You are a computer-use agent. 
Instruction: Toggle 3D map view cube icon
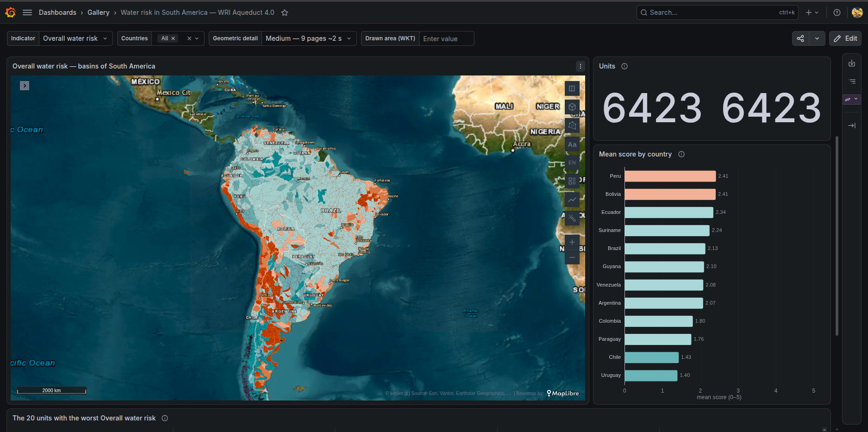(x=572, y=107)
